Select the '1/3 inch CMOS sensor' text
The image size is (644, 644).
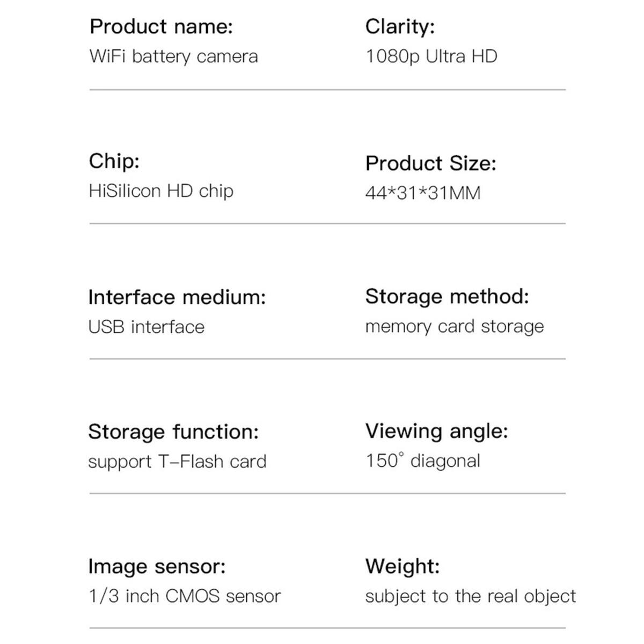pos(185,596)
